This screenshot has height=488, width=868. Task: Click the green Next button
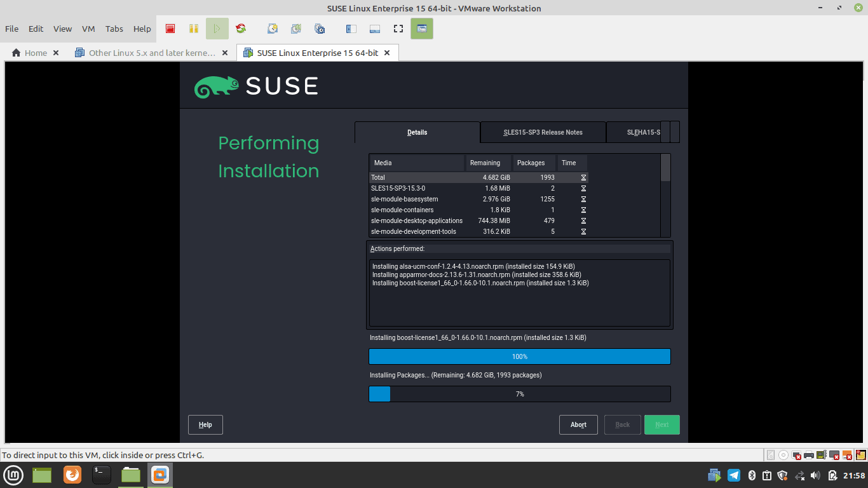662,424
